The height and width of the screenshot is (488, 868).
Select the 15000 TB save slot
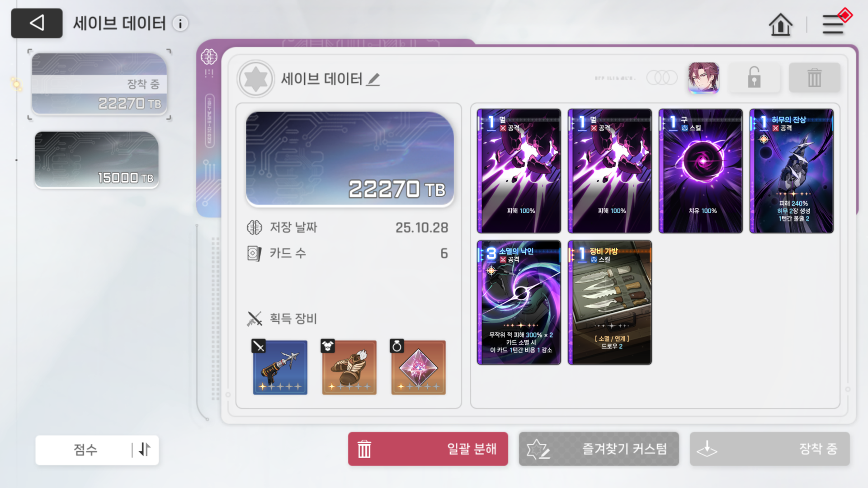pyautogui.click(x=97, y=160)
